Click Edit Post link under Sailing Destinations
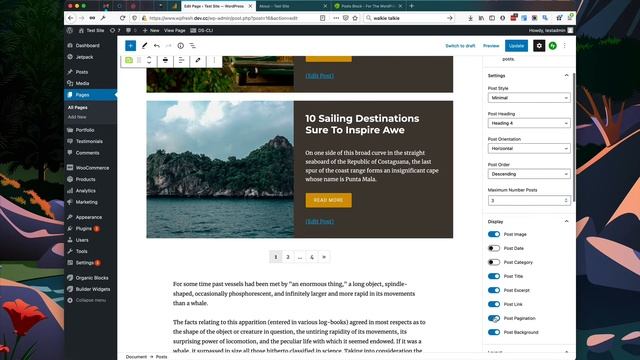 click(320, 222)
